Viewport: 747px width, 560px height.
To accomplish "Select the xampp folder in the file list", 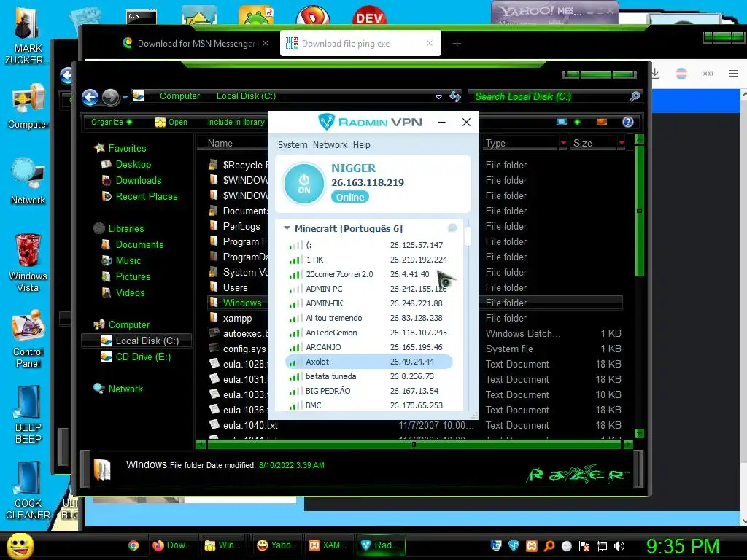I will [237, 318].
